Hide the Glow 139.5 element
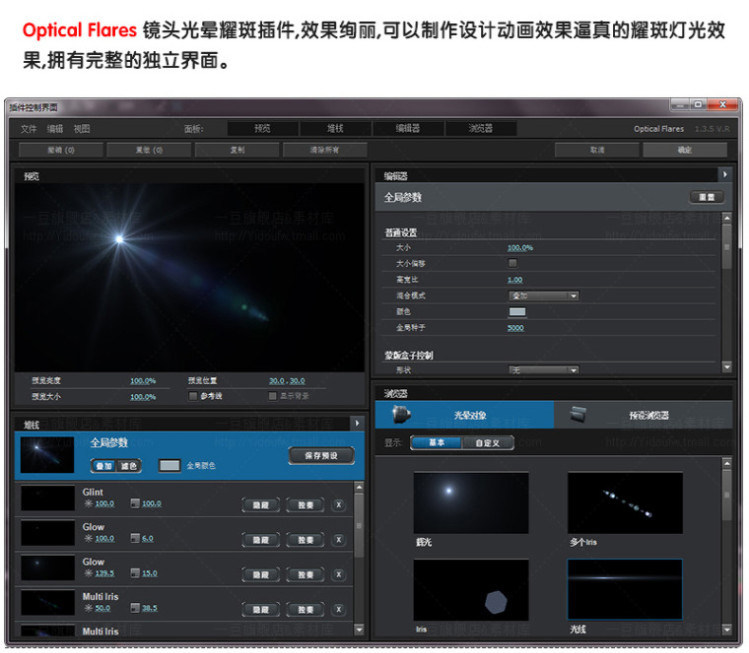Image resolution: width=749 pixels, height=653 pixels. tap(260, 575)
